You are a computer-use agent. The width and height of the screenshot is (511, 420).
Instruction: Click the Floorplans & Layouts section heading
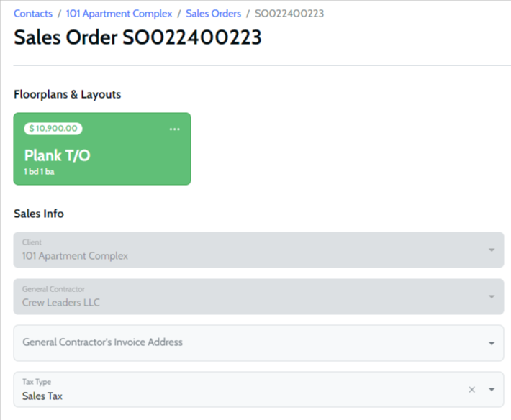[68, 94]
